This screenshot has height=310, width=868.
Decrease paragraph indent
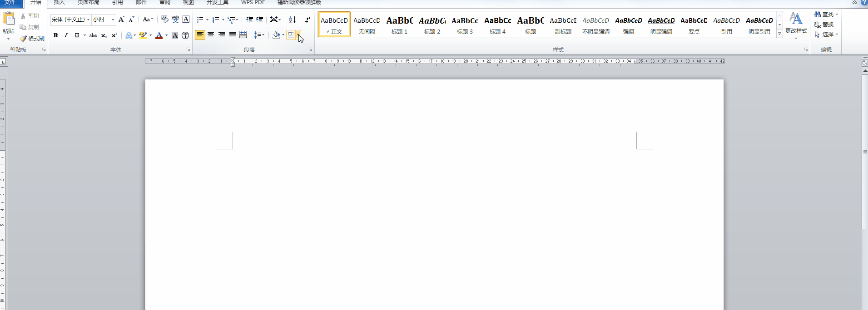pyautogui.click(x=249, y=20)
